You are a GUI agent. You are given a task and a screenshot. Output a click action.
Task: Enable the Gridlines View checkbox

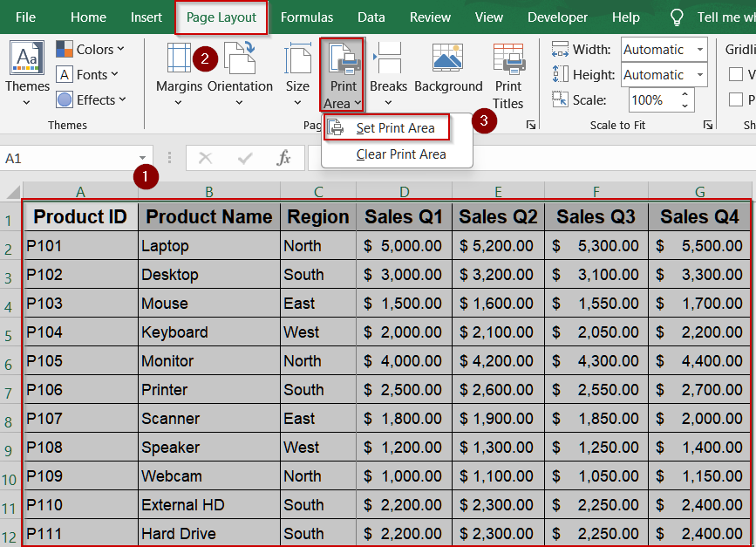click(x=735, y=74)
